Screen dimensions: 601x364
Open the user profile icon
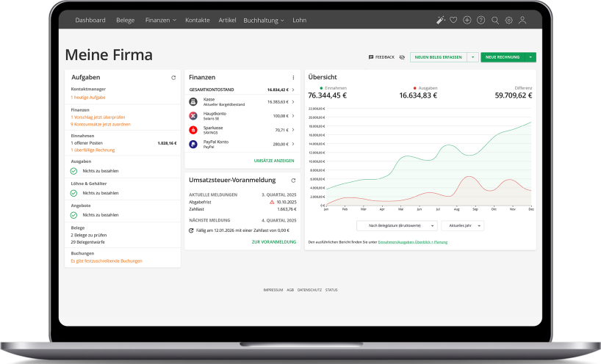[x=522, y=21]
